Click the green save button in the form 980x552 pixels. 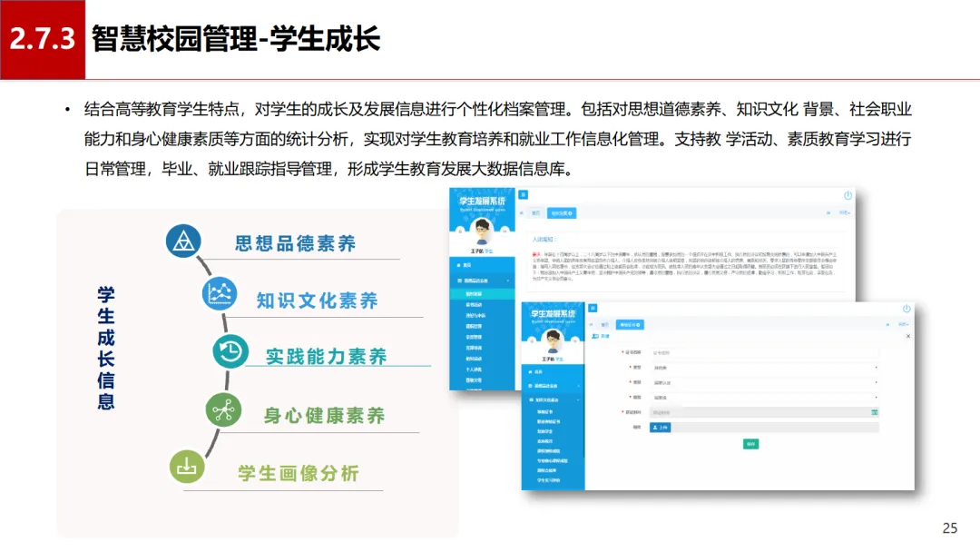tap(750, 444)
